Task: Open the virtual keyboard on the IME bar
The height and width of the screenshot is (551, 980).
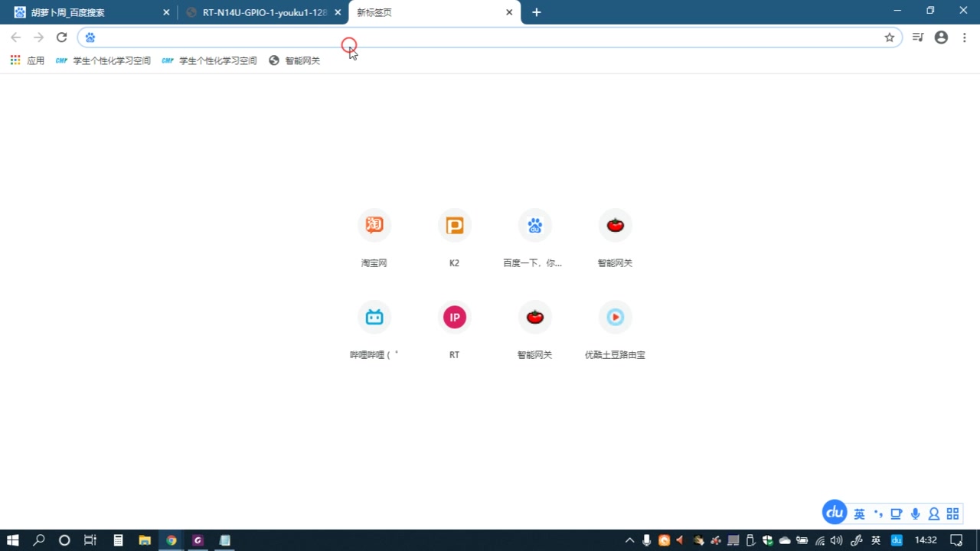Action: point(895,514)
